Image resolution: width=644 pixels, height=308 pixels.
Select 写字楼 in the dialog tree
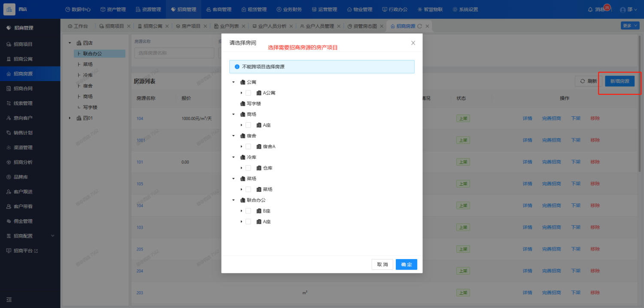coord(254,104)
